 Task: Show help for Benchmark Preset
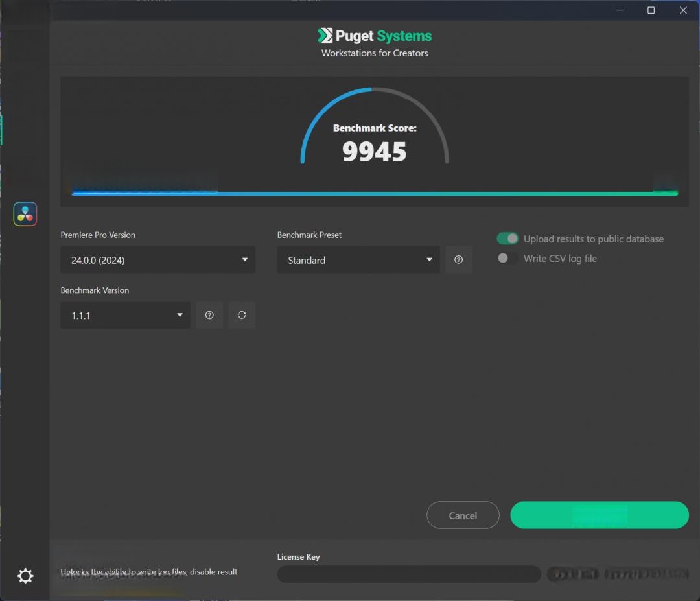[x=458, y=260]
